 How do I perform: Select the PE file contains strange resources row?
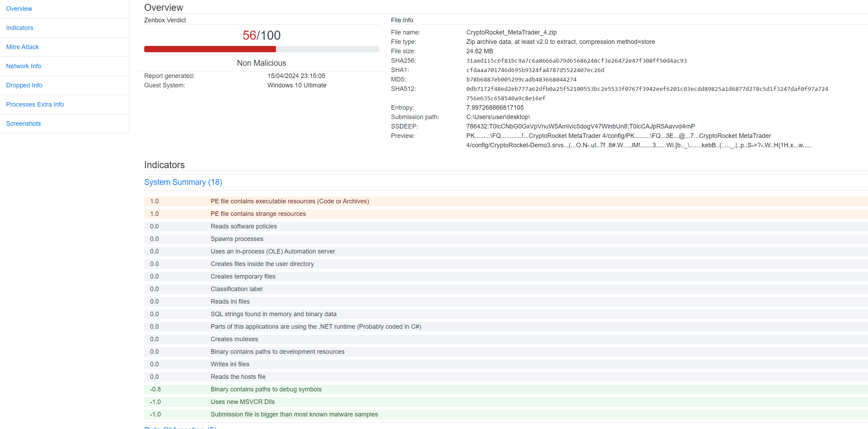pos(258,214)
